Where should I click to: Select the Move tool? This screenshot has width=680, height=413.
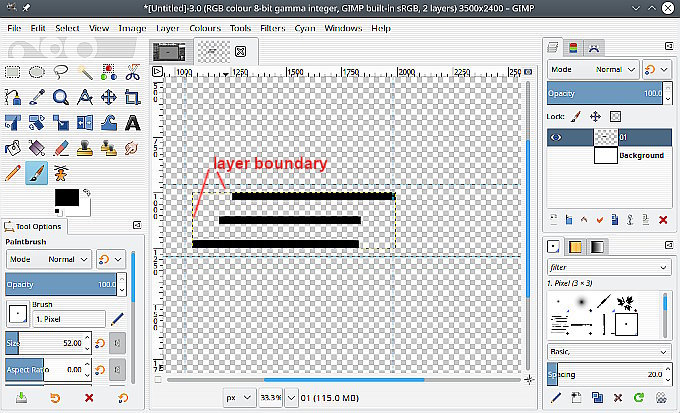(108, 97)
